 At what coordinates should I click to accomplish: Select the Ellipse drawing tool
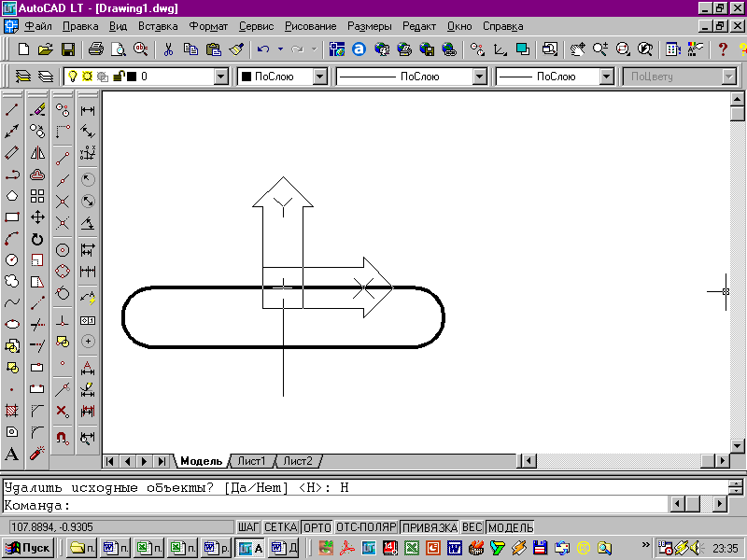pyautogui.click(x=12, y=324)
